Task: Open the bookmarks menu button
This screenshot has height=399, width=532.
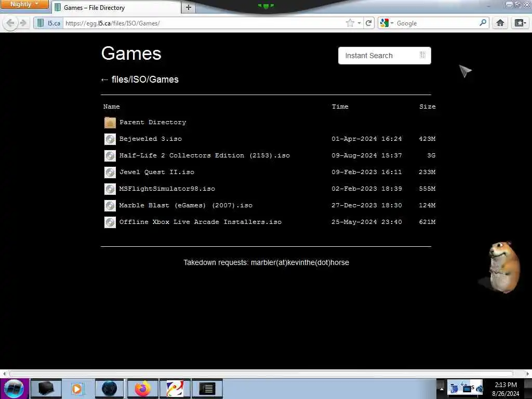Action: 520,23
